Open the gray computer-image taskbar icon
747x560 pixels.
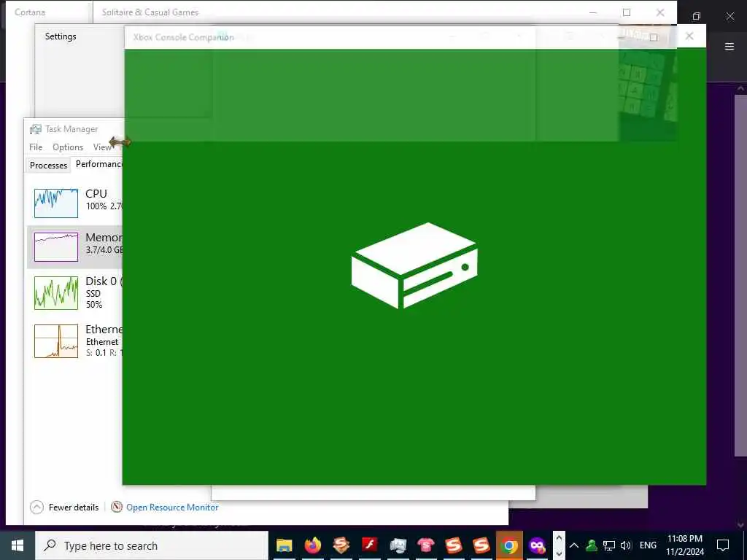click(398, 545)
